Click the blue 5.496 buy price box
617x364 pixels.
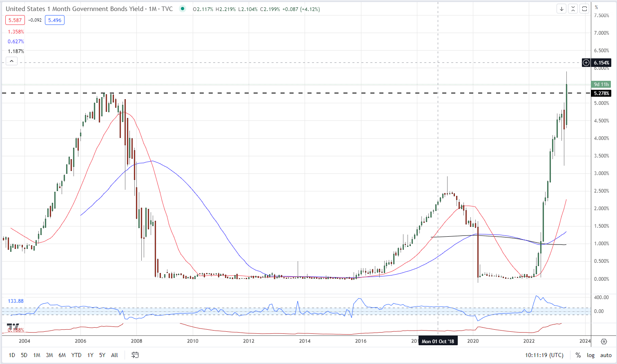click(55, 20)
